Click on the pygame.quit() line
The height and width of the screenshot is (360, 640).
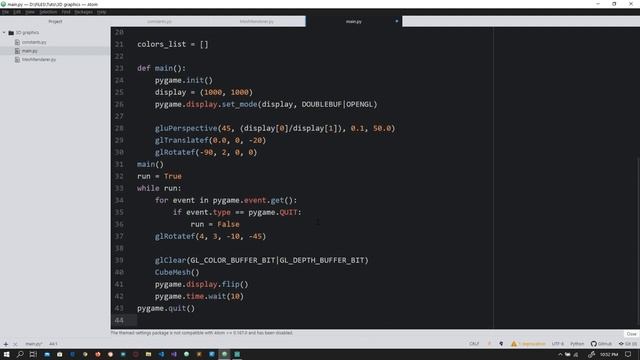[x=166, y=308]
